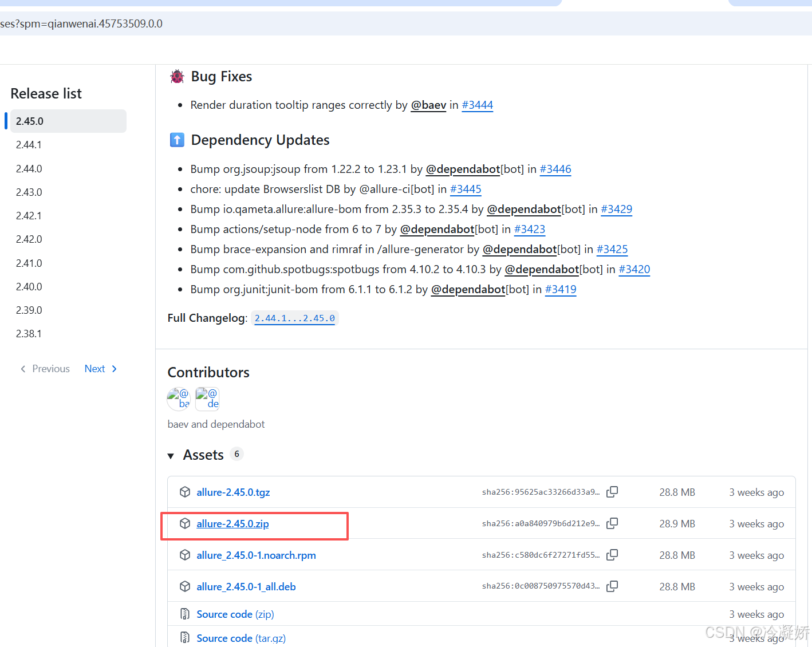Select release 2.39.0 in Release list
The image size is (812, 647).
tap(29, 310)
